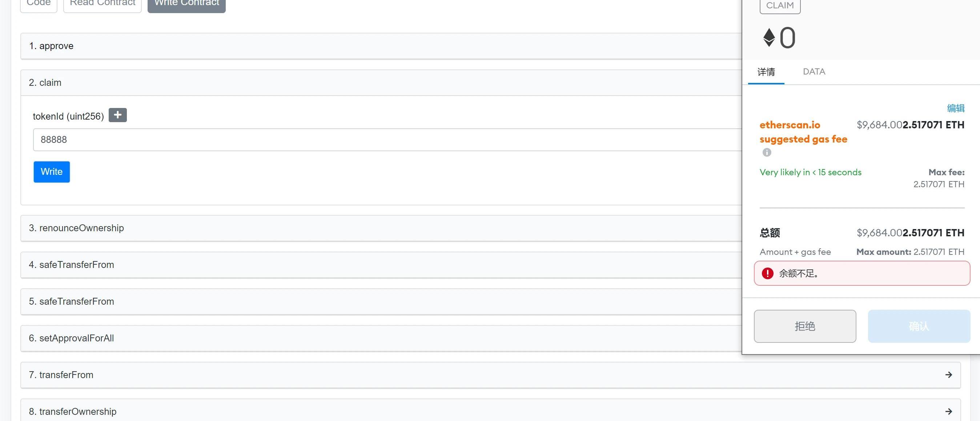Expand the fourth safeTransferFrom section
This screenshot has height=421, width=980.
[x=381, y=265]
